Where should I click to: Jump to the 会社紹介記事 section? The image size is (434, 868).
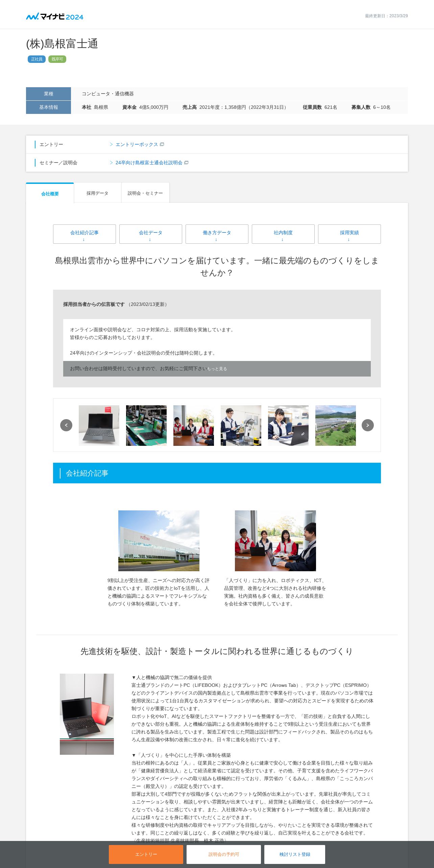85,234
